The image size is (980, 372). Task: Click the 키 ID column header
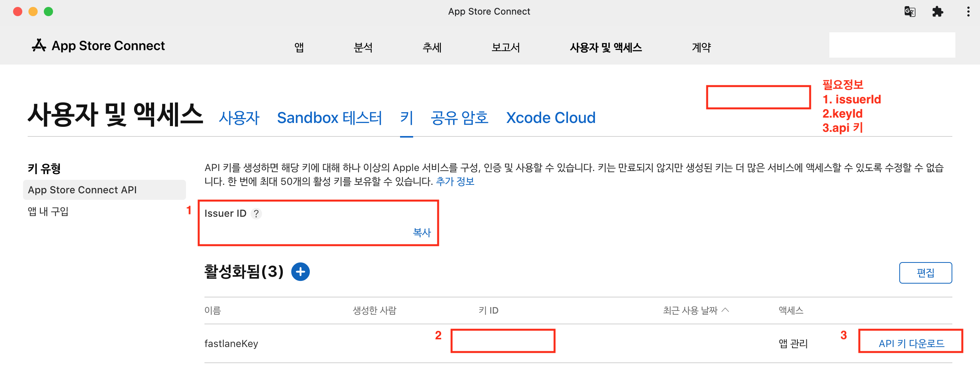pos(488,310)
